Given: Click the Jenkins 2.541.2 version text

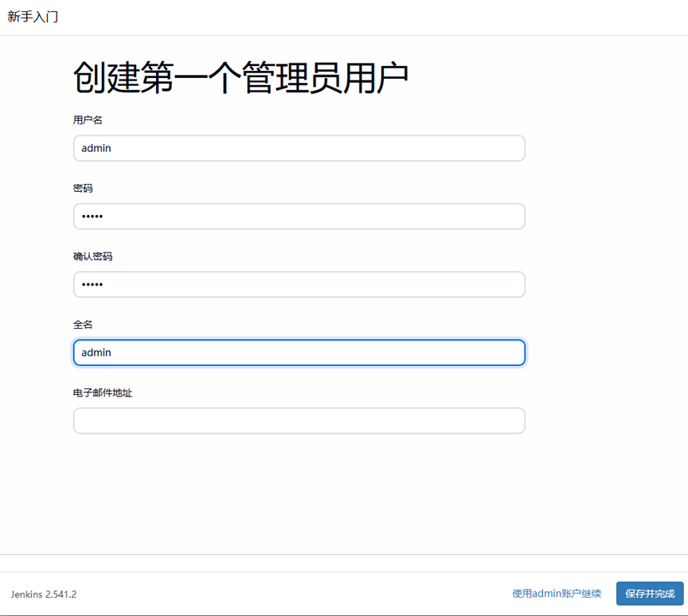Looking at the screenshot, I should (x=44, y=595).
